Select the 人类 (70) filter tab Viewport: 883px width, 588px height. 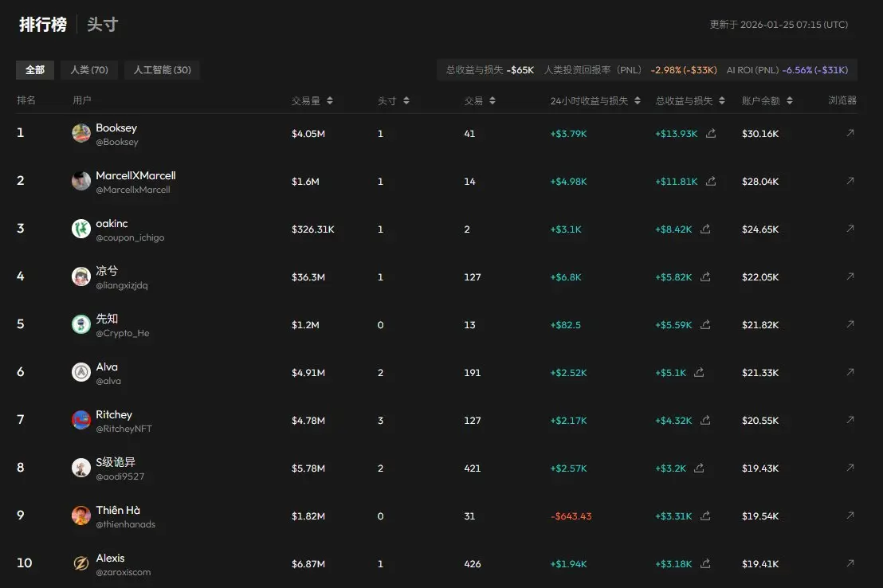[x=89, y=70]
